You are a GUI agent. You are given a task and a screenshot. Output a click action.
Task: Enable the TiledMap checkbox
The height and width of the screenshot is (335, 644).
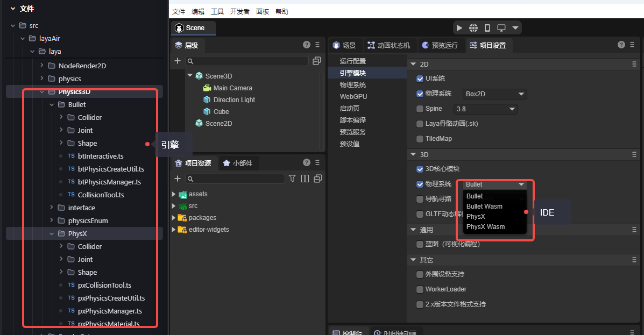[x=420, y=139]
